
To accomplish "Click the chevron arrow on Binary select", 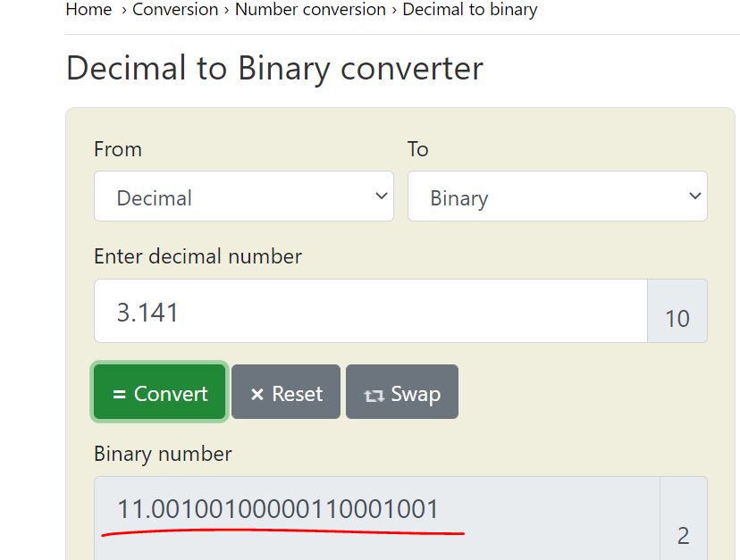I will point(694,196).
